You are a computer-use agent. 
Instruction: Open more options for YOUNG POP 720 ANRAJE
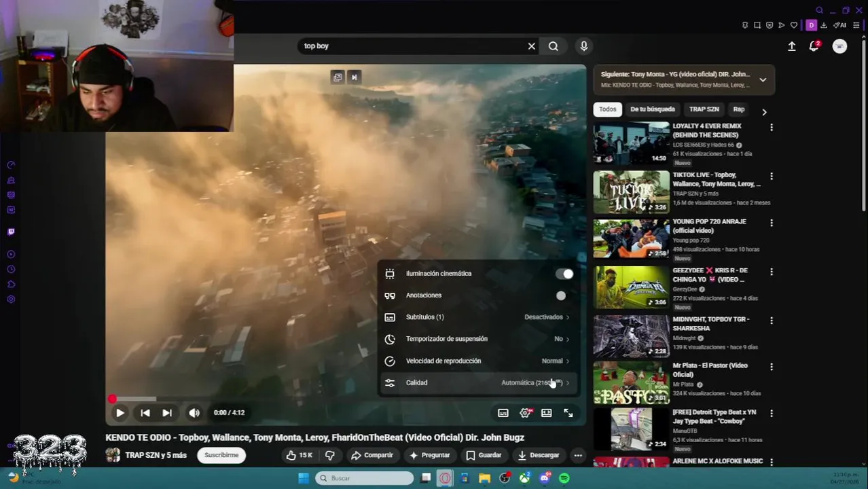tap(771, 223)
